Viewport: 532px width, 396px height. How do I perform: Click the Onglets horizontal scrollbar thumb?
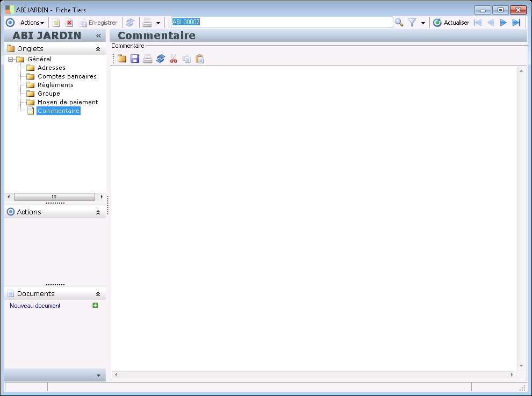[x=54, y=197]
